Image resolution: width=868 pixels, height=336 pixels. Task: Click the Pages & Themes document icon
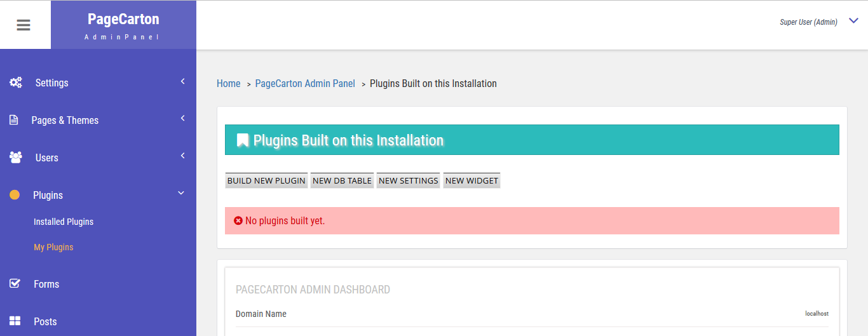[13, 120]
